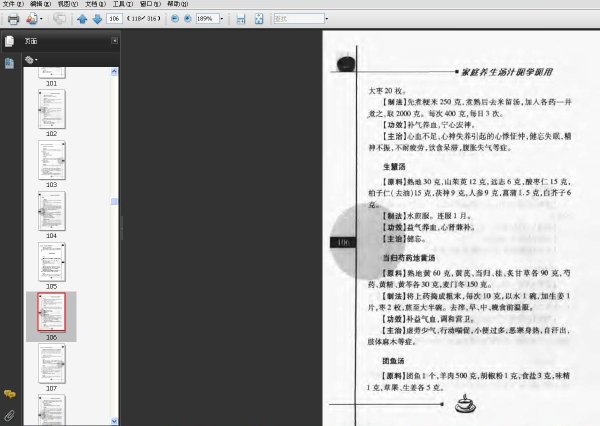The width and height of the screenshot is (600, 426).
Task: Click the heading 家庭养生汤汁现学现用
Action: [507, 72]
